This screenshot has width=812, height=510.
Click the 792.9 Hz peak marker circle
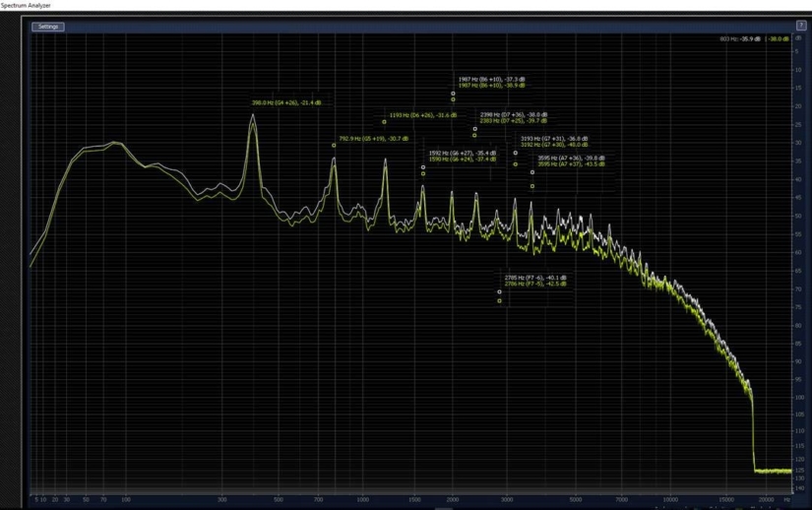coord(334,146)
